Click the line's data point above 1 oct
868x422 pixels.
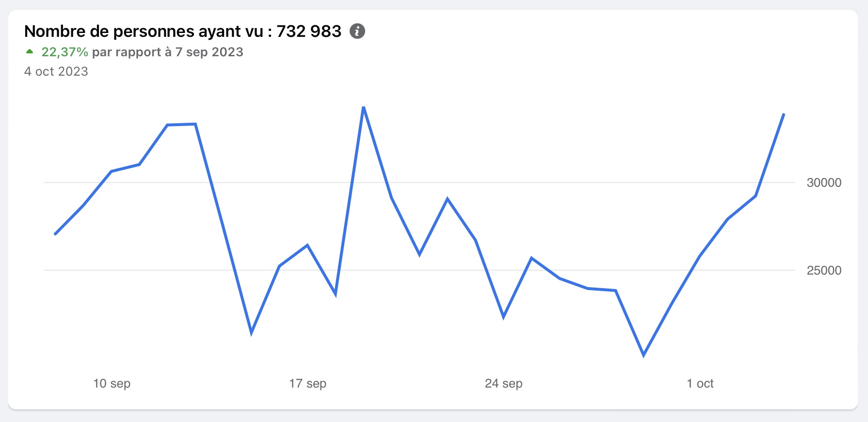click(x=700, y=256)
